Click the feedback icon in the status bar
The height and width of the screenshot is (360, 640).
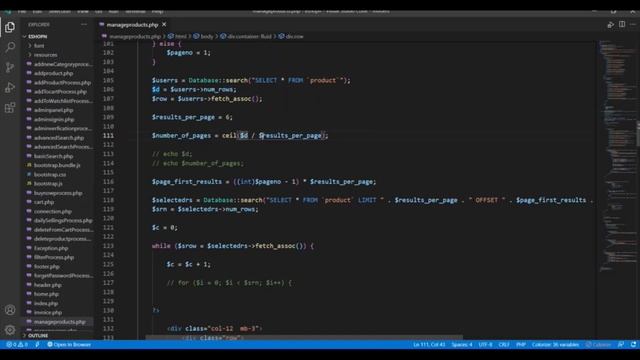[621, 344]
